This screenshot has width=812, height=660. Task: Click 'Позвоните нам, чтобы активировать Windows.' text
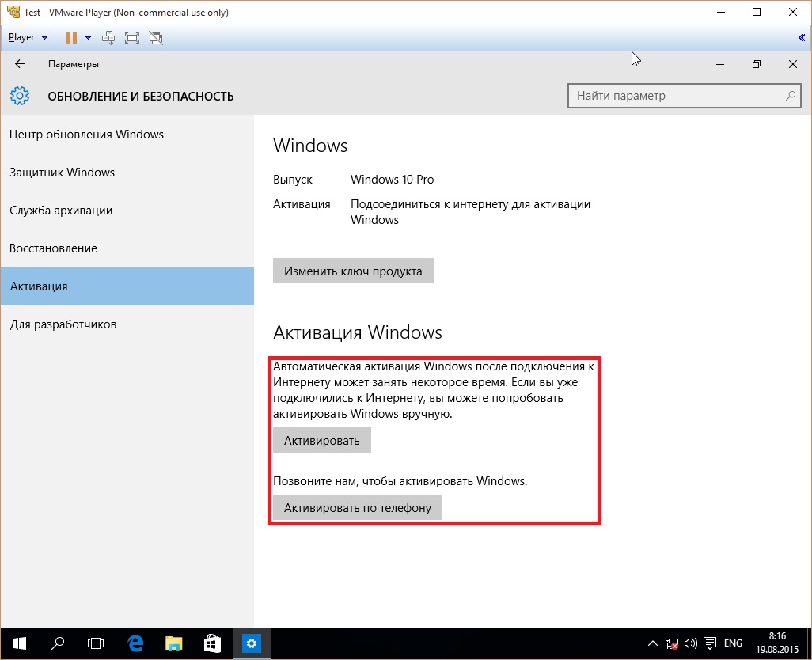(400, 481)
